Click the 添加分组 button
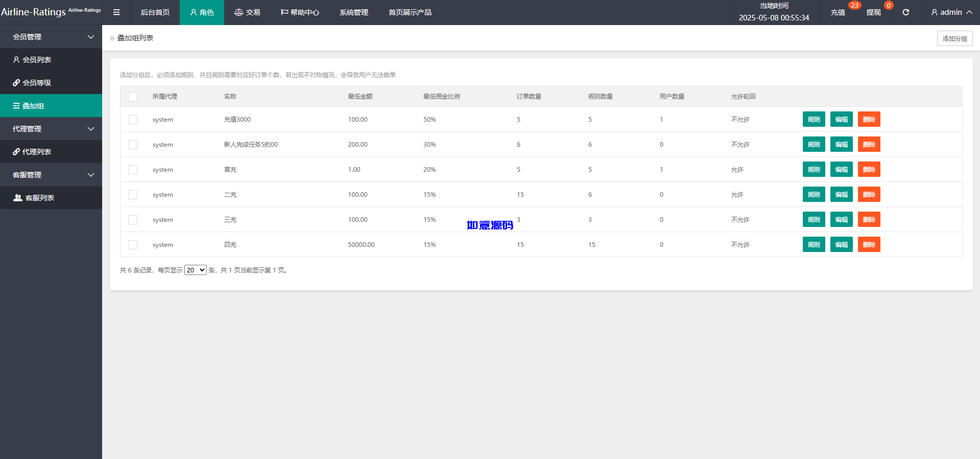The image size is (980, 459). pyautogui.click(x=954, y=38)
